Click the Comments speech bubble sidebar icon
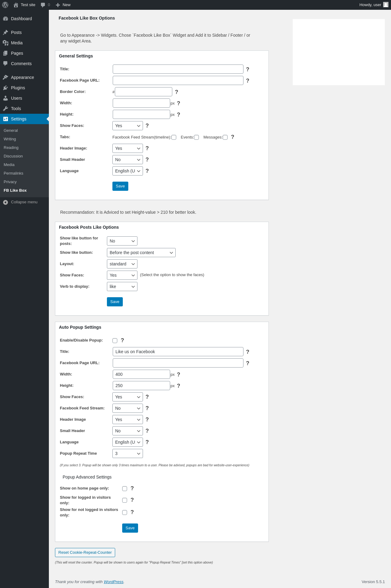391x588 pixels. pos(5,64)
